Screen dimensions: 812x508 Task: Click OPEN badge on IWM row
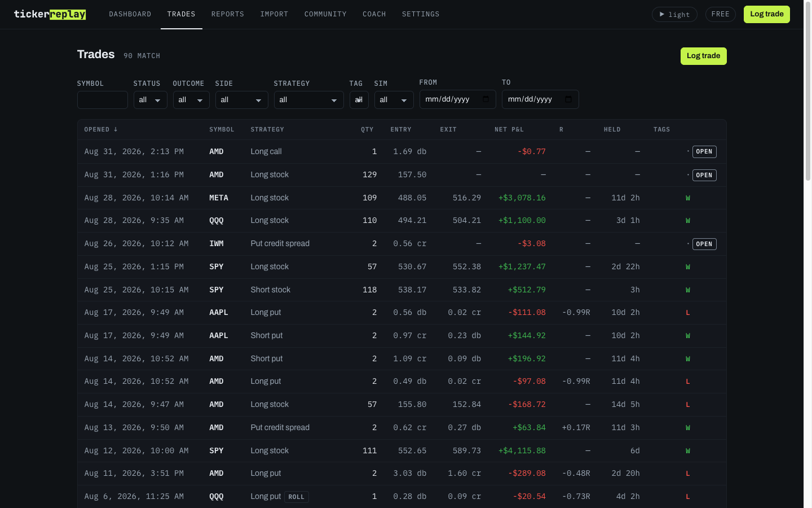[x=704, y=244]
